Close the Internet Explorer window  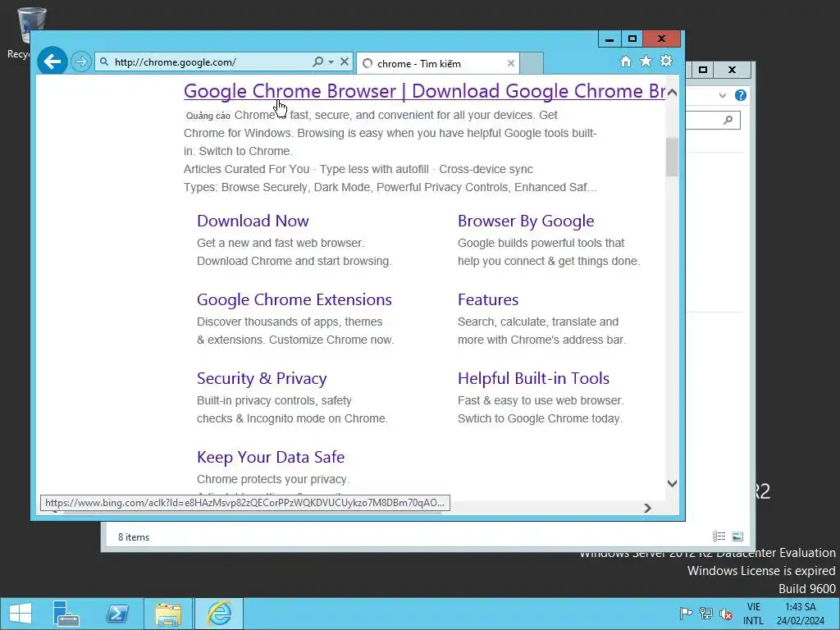click(662, 39)
